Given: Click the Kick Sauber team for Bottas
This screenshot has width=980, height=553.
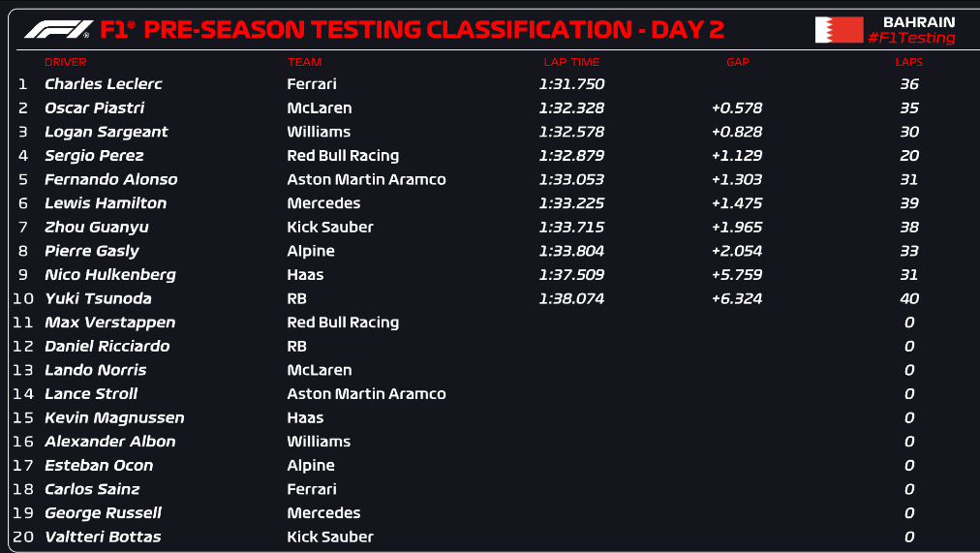Looking at the screenshot, I should coord(330,537).
